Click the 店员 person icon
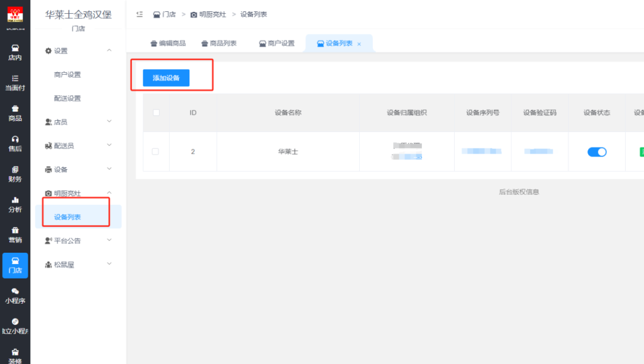This screenshot has height=364, width=644. point(48,122)
